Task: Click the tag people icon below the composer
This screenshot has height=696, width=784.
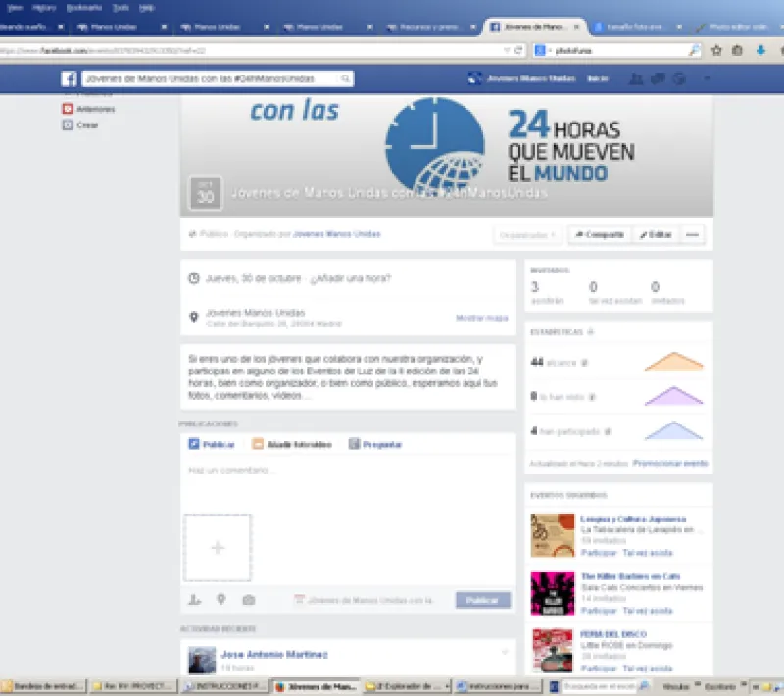Action: pos(194,600)
